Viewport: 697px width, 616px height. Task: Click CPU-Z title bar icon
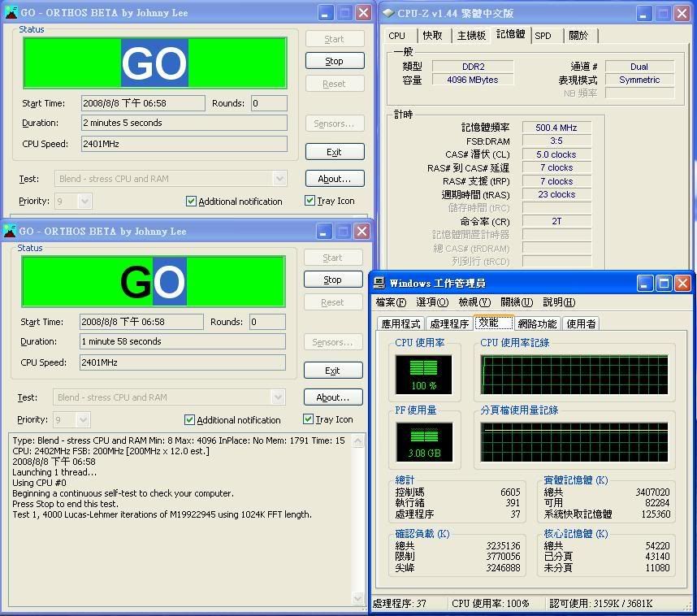[388, 13]
